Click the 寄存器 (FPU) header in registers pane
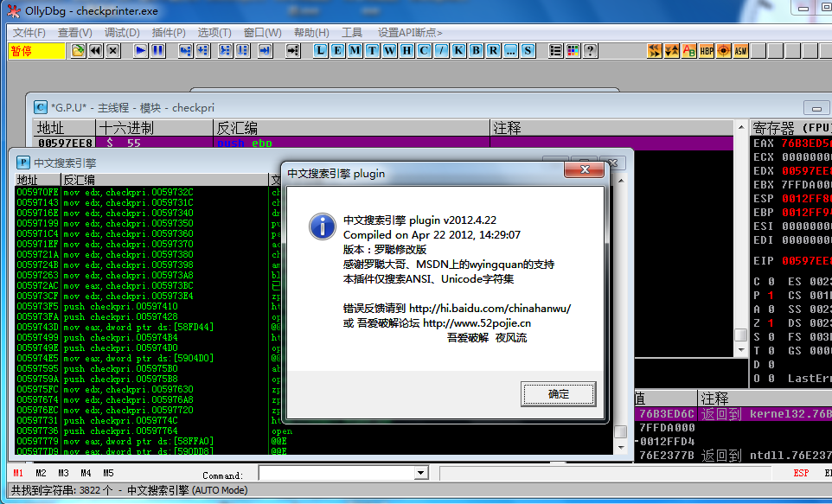This screenshot has height=504, width=832. 791,128
